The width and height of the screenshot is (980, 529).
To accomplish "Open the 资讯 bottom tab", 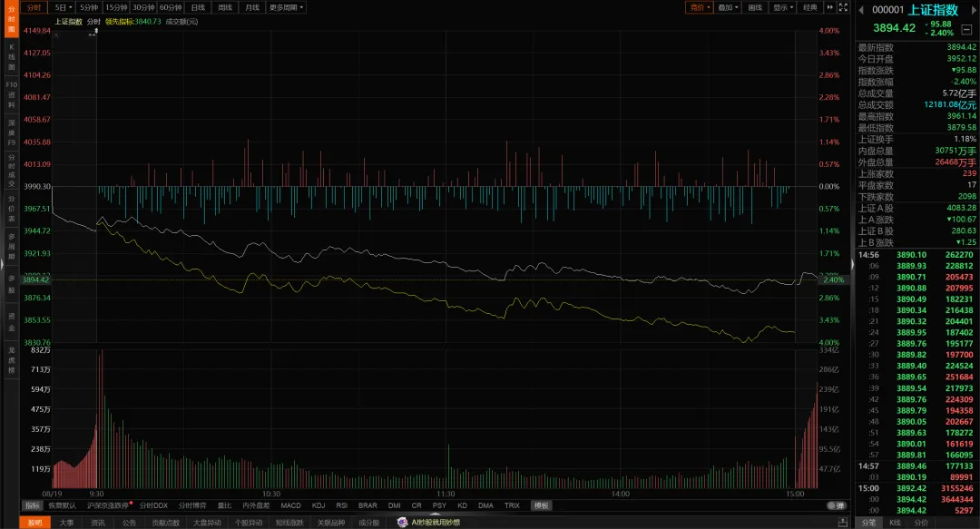I will (x=98, y=523).
